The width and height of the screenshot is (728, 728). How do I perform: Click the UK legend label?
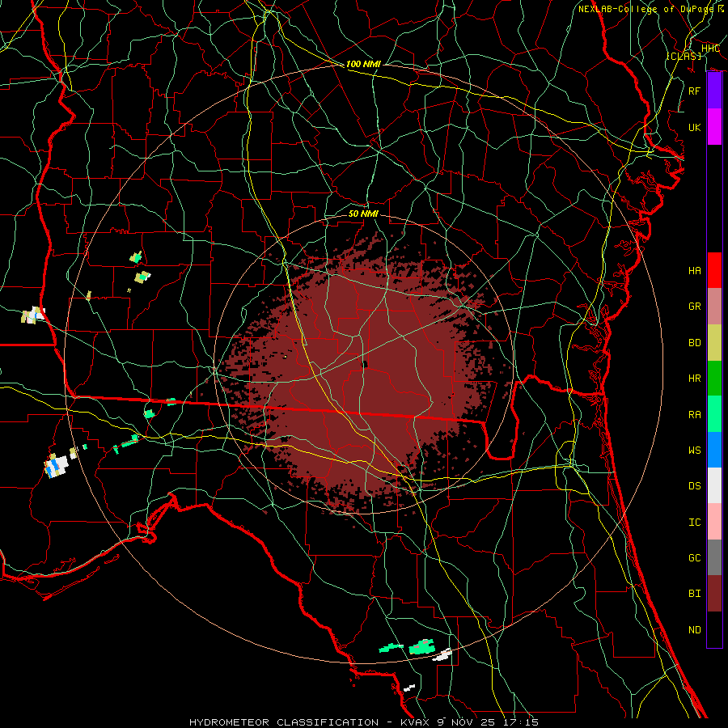[x=694, y=127]
